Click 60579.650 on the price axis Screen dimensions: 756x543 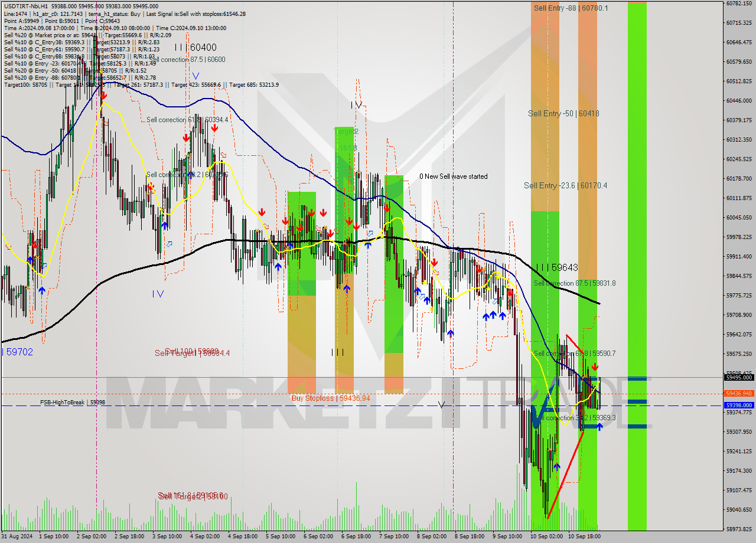point(738,61)
